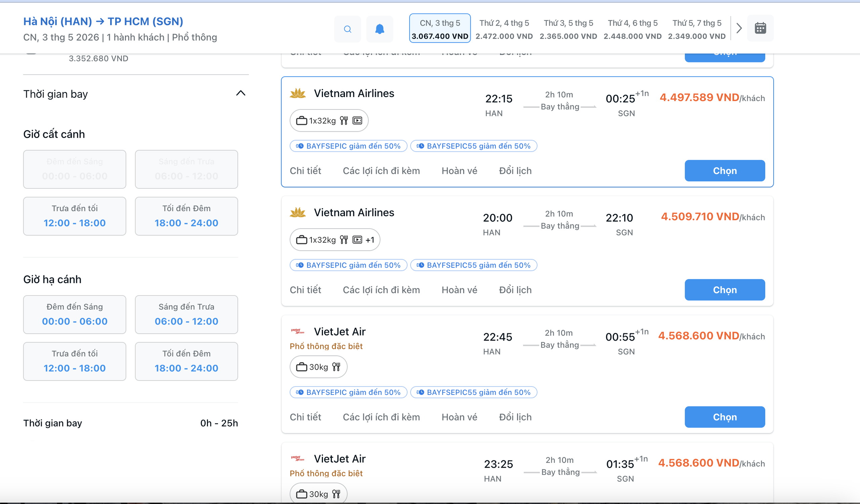The width and height of the screenshot is (860, 504).
Task: Click the BAYFSEPIC55 promo tag on 22:15 flight
Action: (x=474, y=146)
